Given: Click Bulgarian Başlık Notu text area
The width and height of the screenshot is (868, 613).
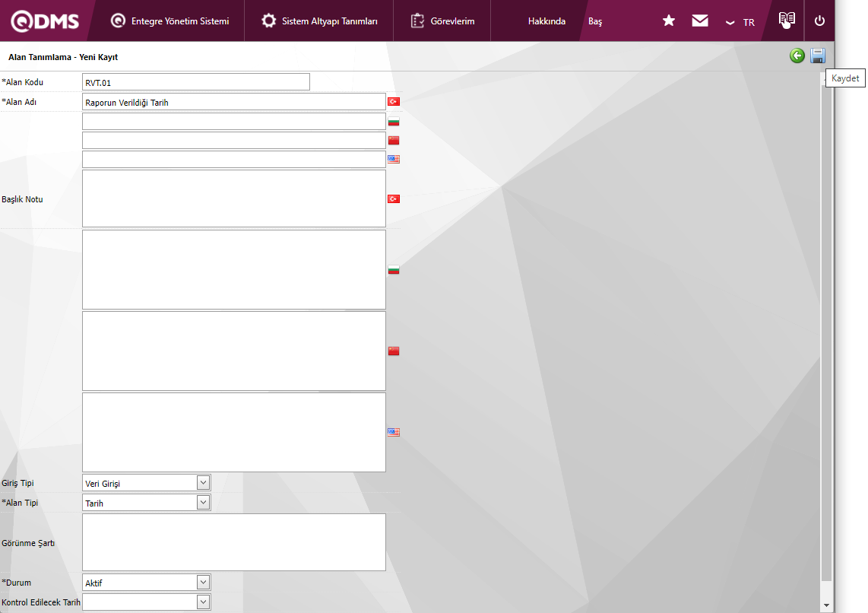Looking at the screenshot, I should tap(233, 270).
